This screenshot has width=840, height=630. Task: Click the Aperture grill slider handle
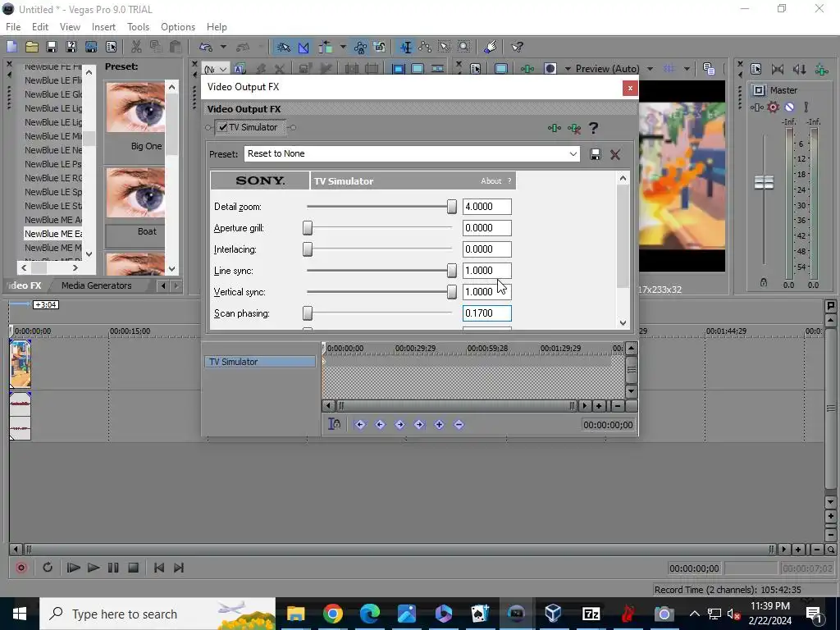308,228
